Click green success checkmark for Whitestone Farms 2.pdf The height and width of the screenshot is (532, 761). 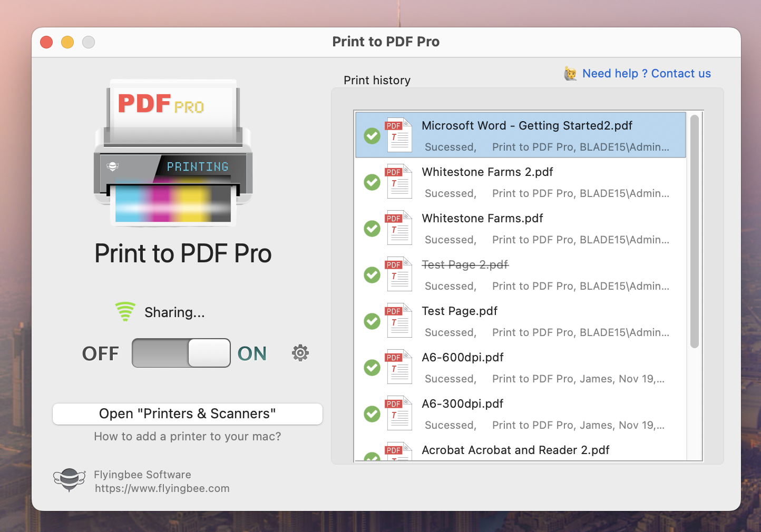click(372, 182)
